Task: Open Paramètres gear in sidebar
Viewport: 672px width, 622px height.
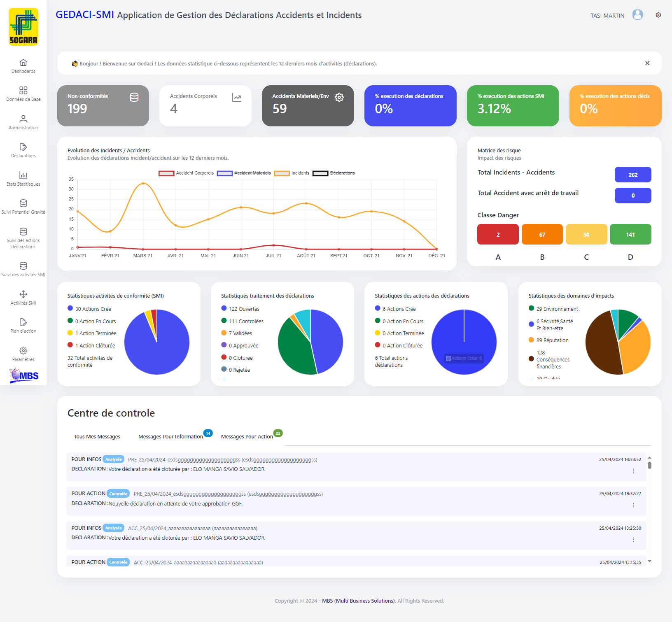Action: tap(23, 351)
